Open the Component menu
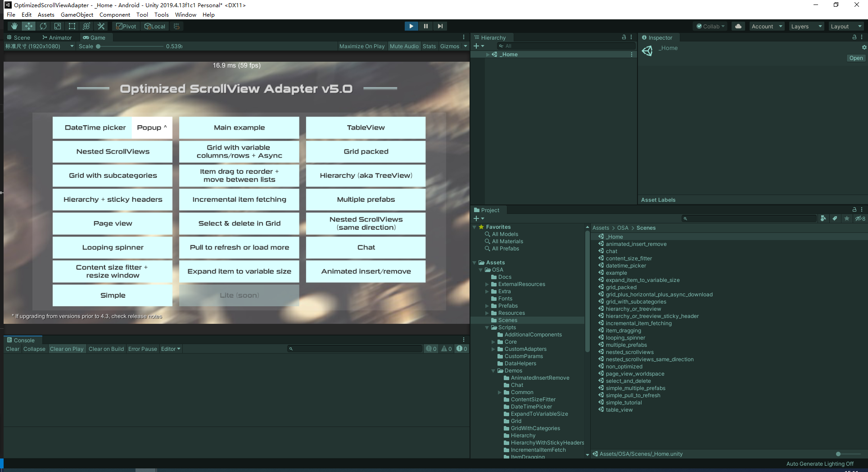The width and height of the screenshot is (868, 472). pyautogui.click(x=115, y=14)
